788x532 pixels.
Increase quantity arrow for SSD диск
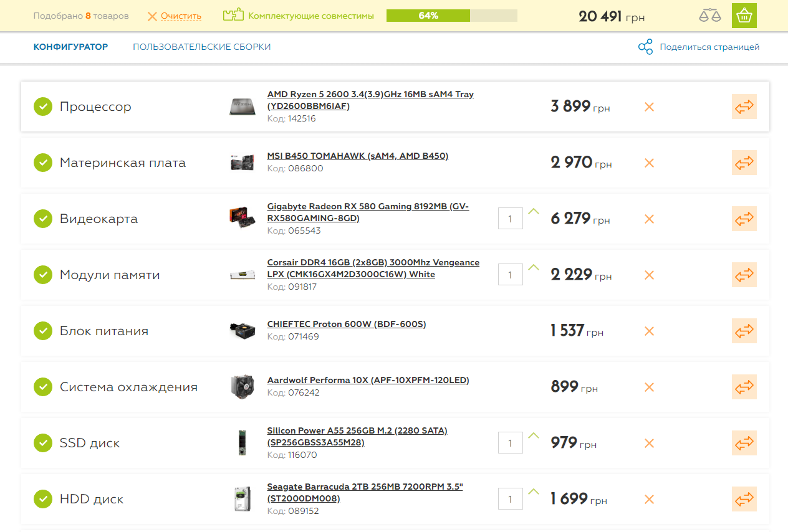click(x=533, y=435)
